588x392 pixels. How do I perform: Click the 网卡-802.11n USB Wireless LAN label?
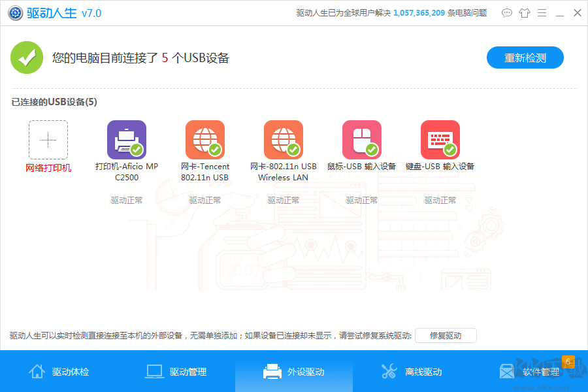[x=284, y=172]
